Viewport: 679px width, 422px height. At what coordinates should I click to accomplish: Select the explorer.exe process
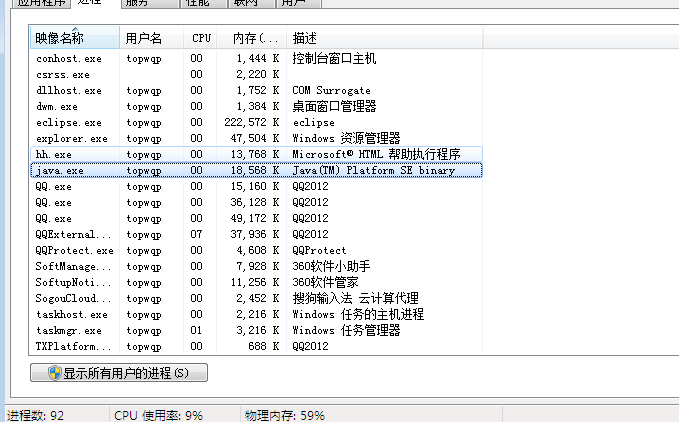click(256, 139)
